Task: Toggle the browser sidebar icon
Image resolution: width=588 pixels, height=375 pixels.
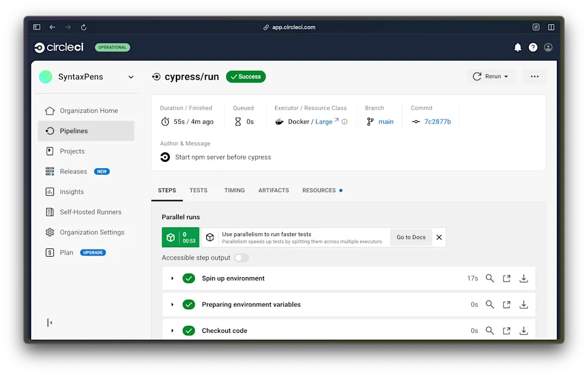Action: [37, 27]
